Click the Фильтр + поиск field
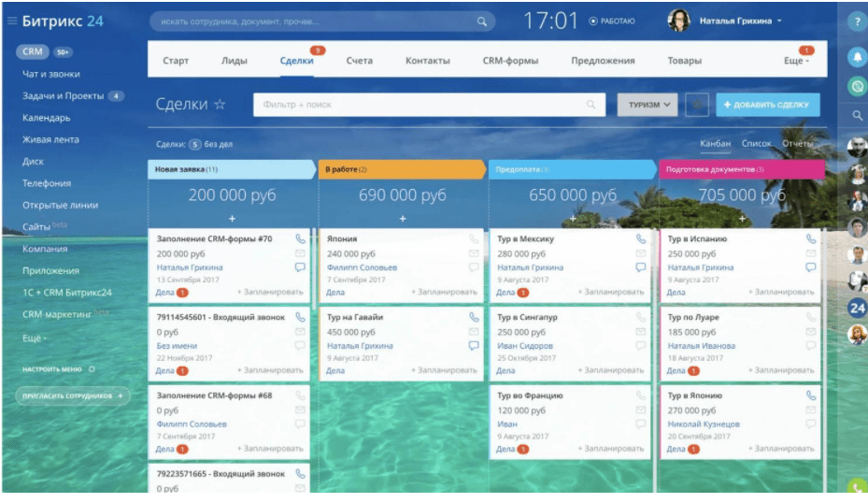Viewport: 868px width, 503px height. click(x=429, y=104)
